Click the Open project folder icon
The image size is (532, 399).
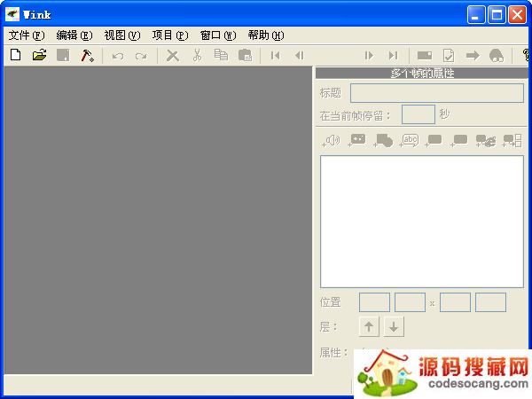[x=39, y=55]
